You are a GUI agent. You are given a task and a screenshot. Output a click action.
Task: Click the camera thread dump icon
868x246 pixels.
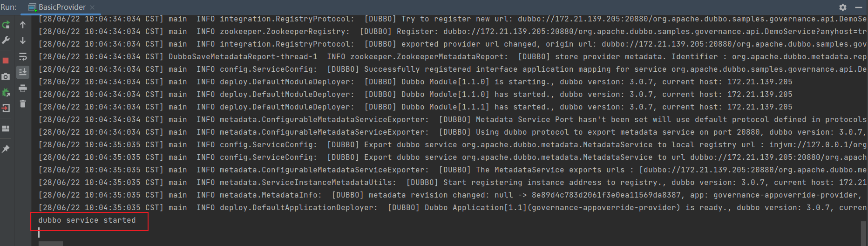6,76
